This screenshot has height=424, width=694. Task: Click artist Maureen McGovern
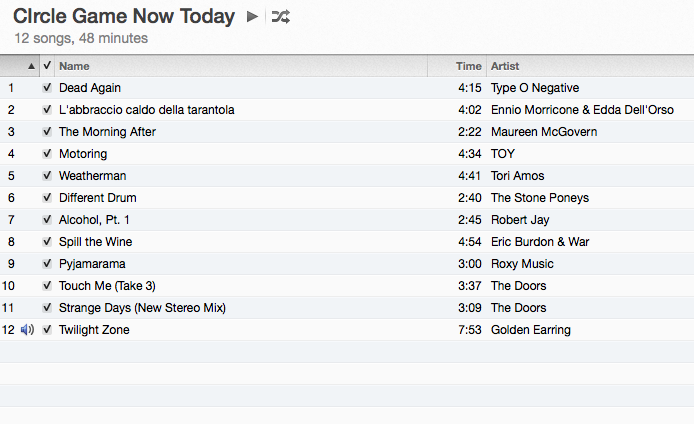[544, 132]
